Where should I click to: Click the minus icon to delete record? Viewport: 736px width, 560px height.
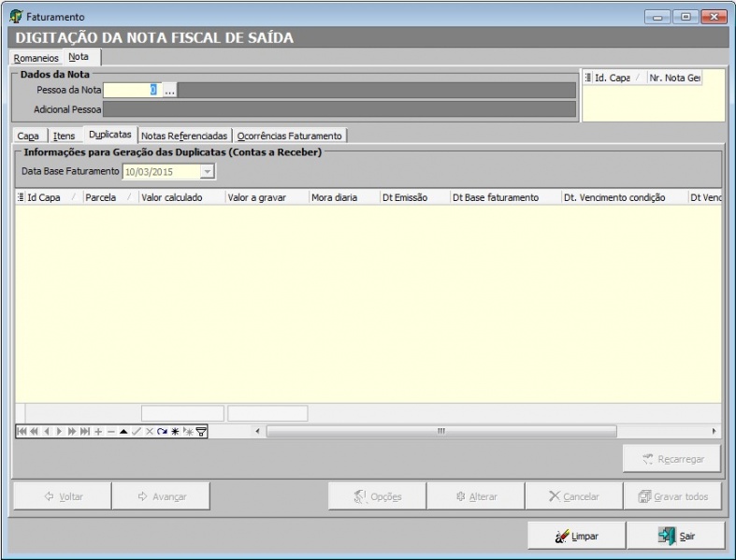111,431
